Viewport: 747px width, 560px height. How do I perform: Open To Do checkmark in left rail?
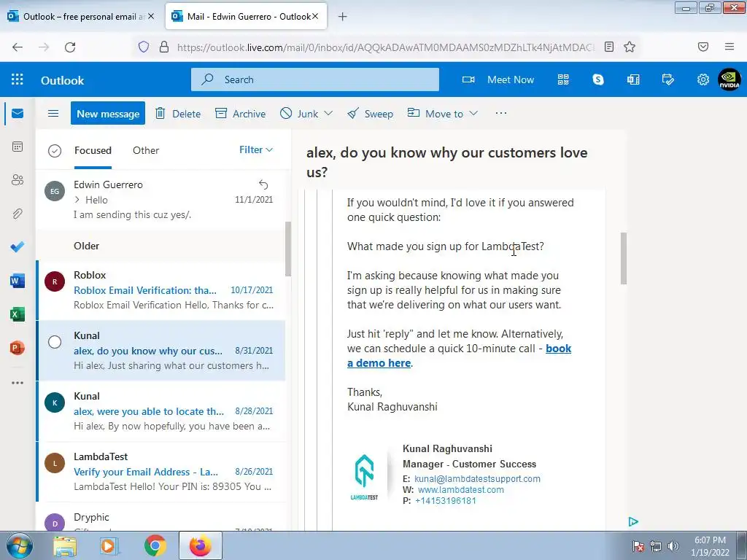click(18, 246)
